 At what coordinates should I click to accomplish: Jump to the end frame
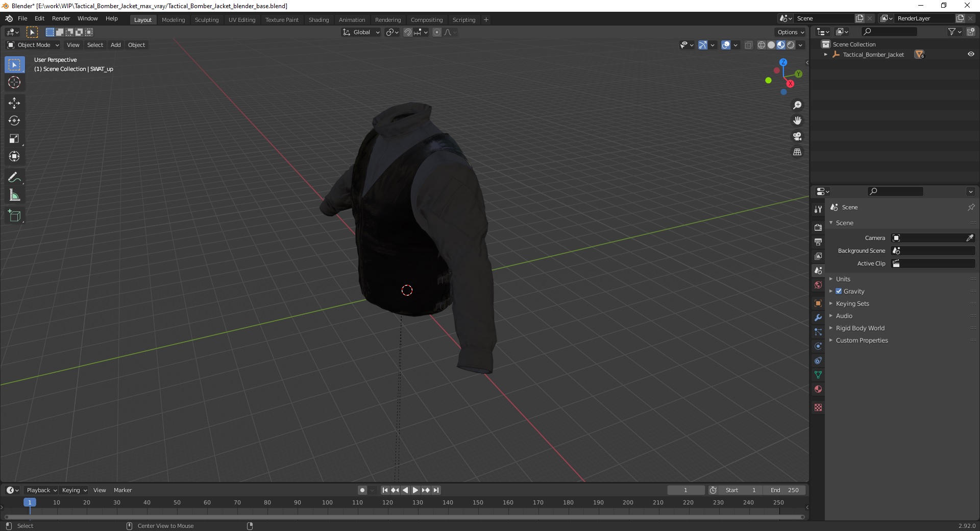click(436, 490)
